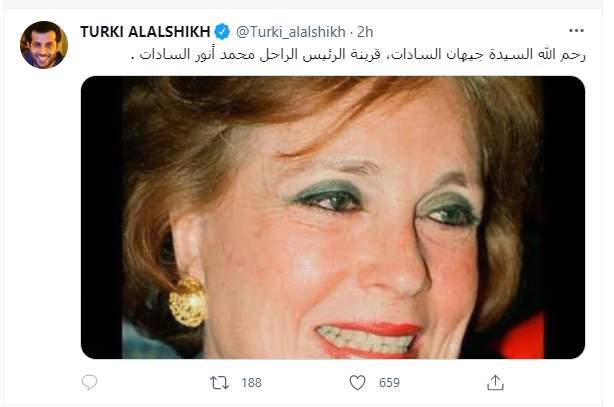This screenshot has height=407, width=614.
Task: Click the TURKI ALALSHIKH display name
Action: tap(145, 32)
